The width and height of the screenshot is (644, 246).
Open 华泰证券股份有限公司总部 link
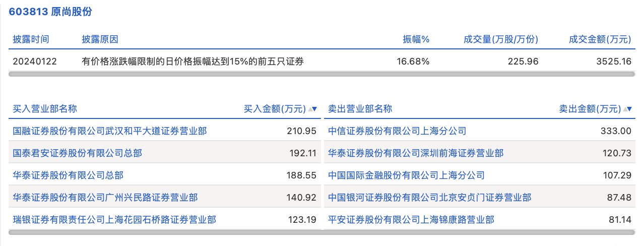tap(68, 175)
